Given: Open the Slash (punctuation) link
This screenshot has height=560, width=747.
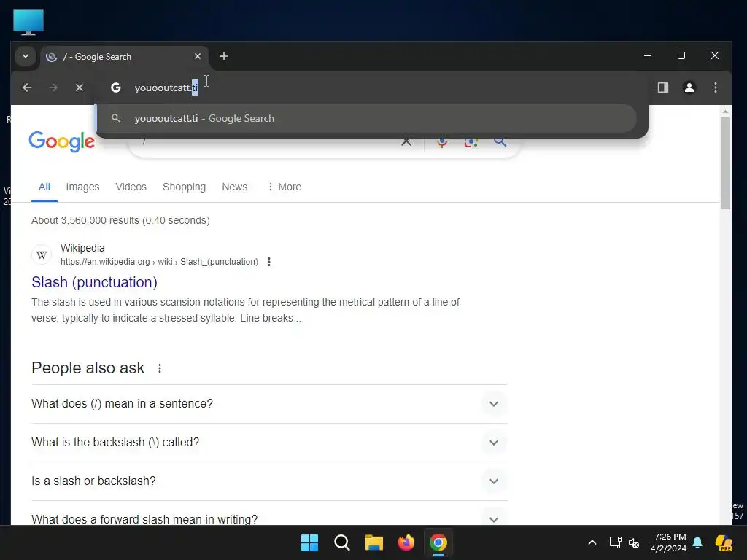Looking at the screenshot, I should (94, 282).
